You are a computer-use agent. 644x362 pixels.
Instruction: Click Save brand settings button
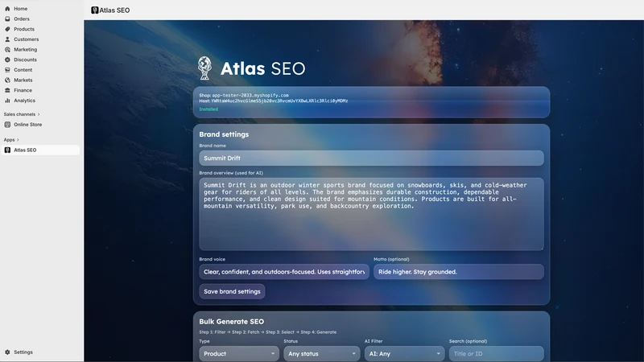(232, 291)
